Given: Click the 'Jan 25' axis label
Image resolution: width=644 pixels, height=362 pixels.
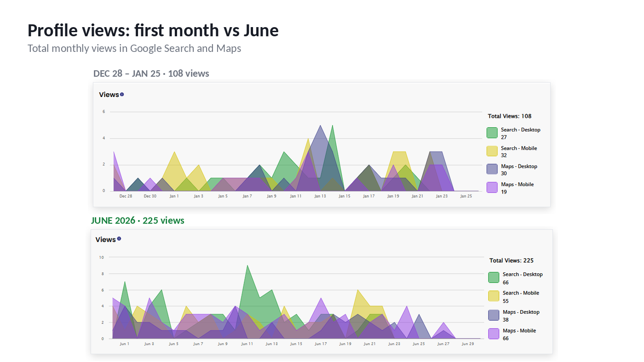Looking at the screenshot, I should pyautogui.click(x=466, y=196).
